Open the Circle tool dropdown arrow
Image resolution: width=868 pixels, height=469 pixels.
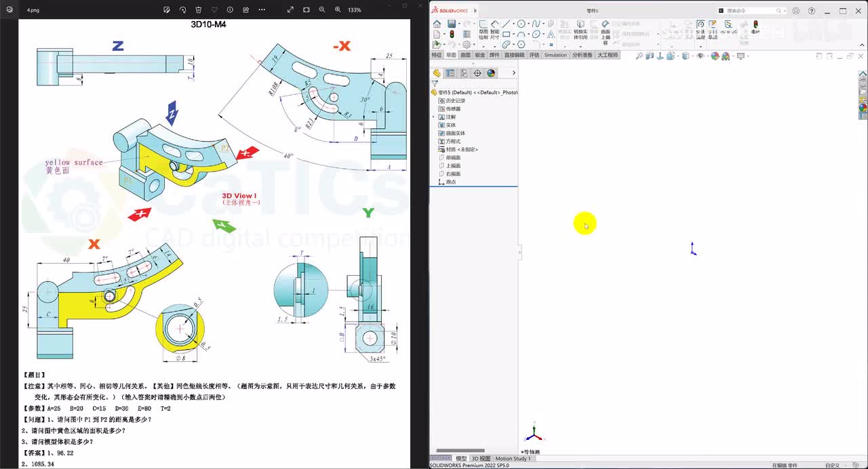tap(528, 24)
